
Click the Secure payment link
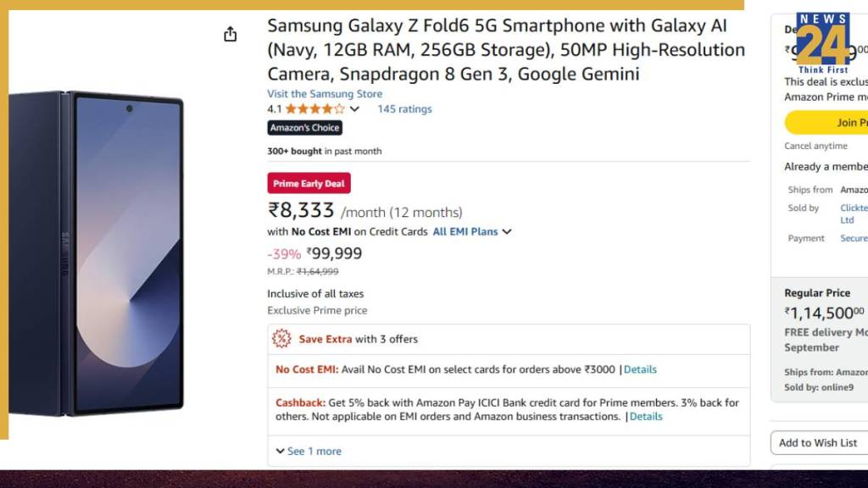[854, 239]
